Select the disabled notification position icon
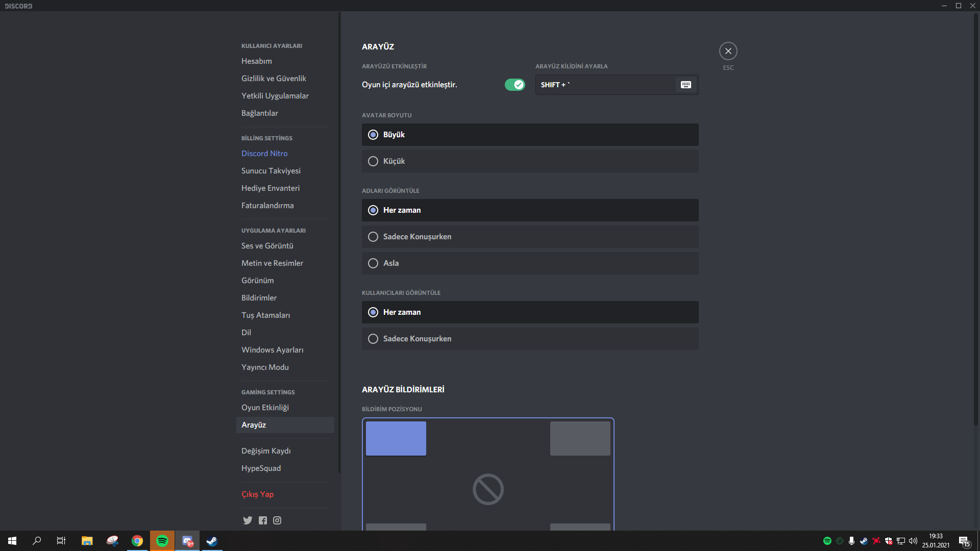Screen dimensions: 980x551 488,489
